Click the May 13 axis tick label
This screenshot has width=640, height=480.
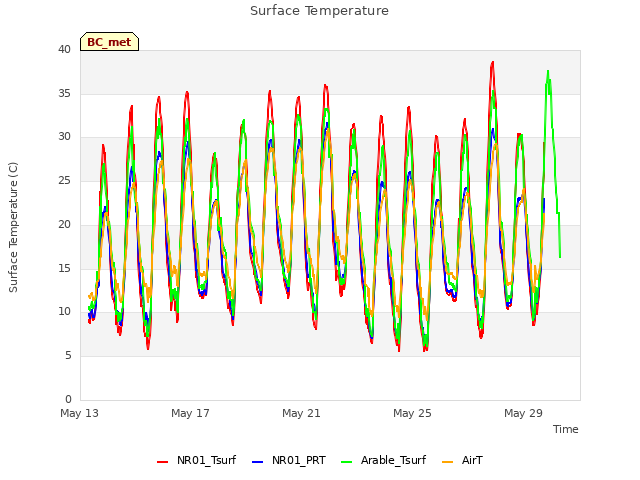79,413
